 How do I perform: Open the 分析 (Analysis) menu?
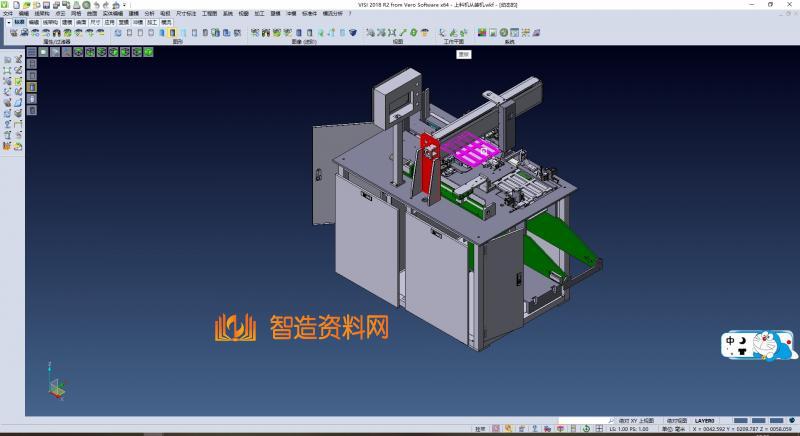(149, 13)
